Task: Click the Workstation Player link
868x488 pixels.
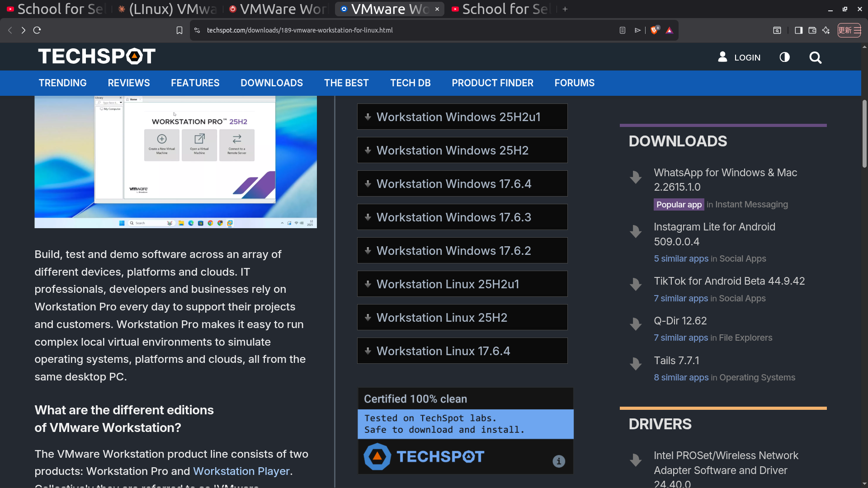Action: coord(241,471)
